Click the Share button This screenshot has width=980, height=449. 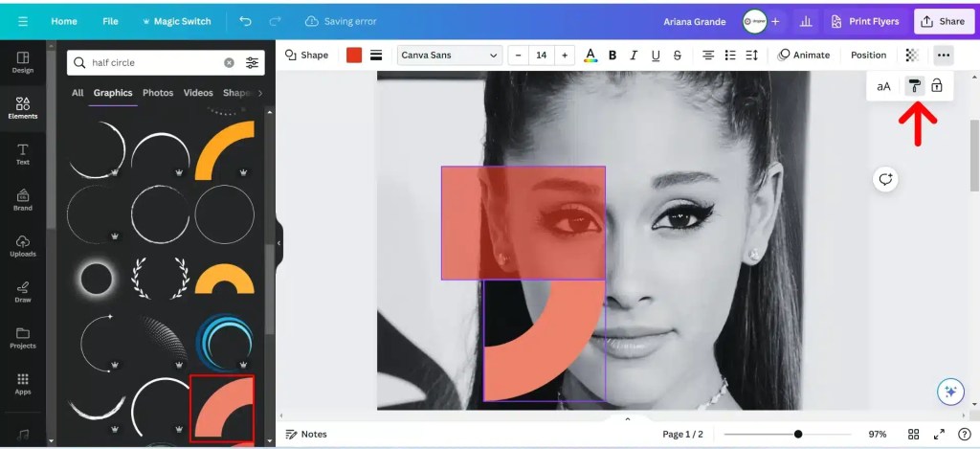point(943,21)
